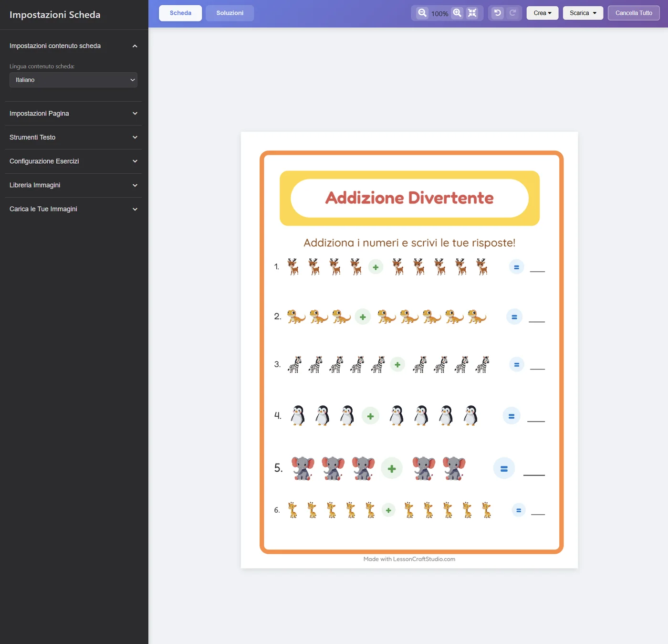Expand the Strumenti Testo section
This screenshot has width=668, height=644.
click(73, 137)
